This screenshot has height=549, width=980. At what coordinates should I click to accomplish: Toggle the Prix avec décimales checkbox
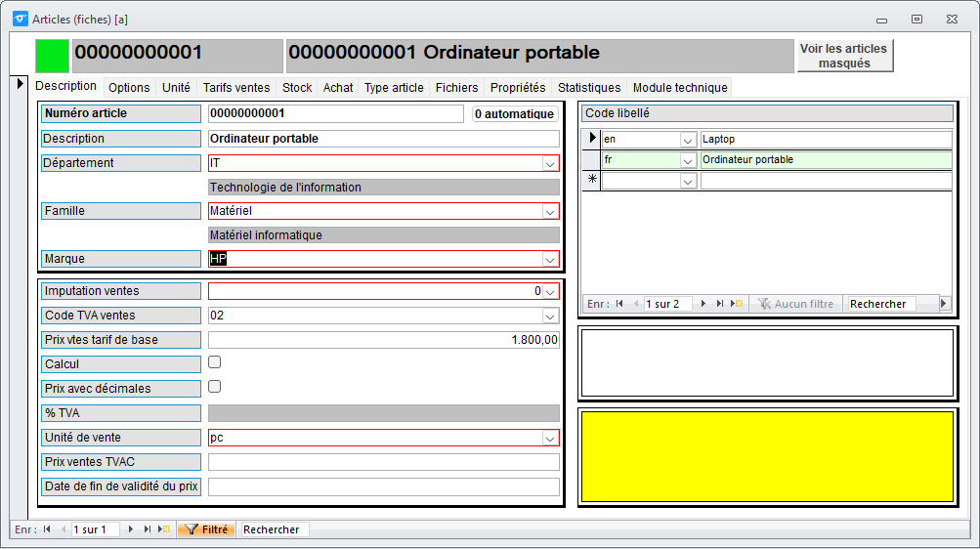[x=214, y=387]
